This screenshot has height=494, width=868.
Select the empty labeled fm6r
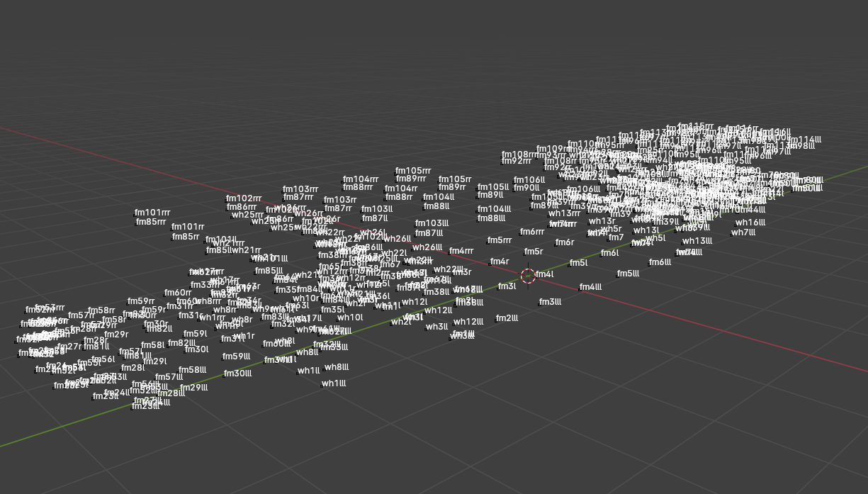coord(565,242)
